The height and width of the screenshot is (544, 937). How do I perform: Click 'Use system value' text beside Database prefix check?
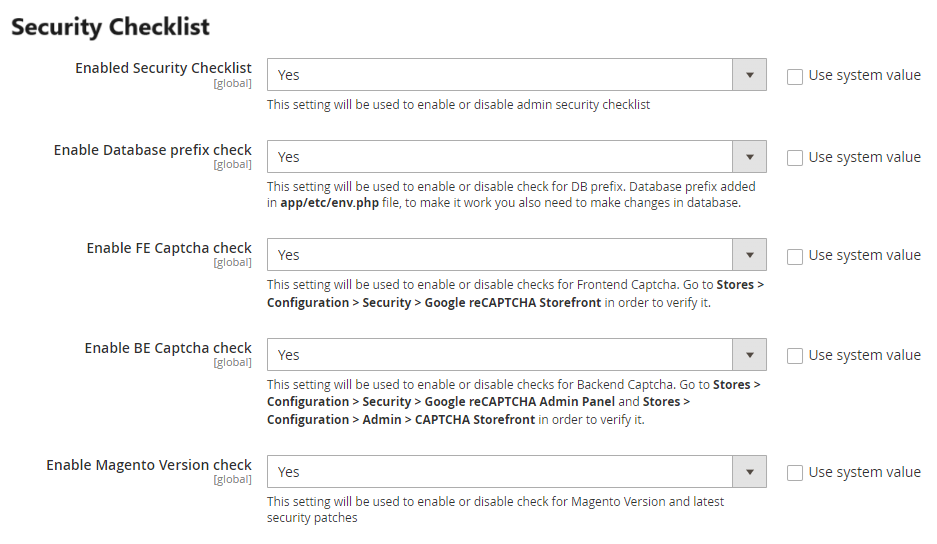(x=864, y=157)
